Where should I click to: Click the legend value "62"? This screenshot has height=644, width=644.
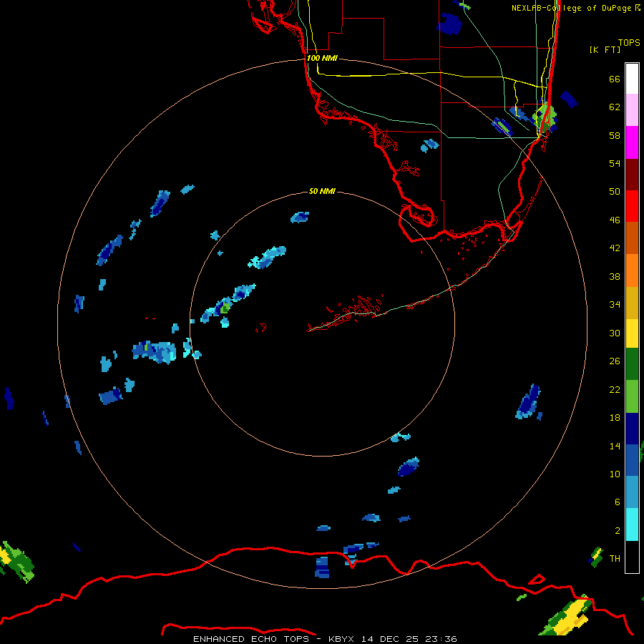coord(615,107)
